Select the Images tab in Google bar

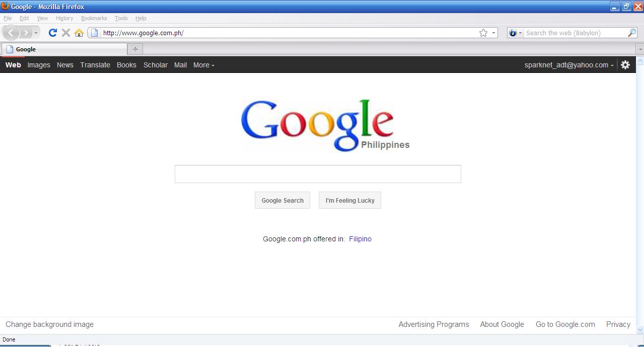coord(39,65)
